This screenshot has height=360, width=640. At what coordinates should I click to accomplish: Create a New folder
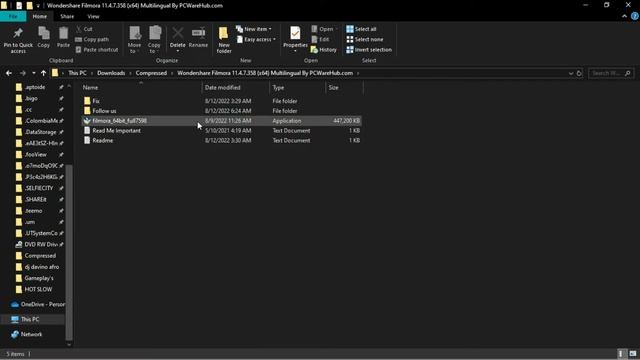click(224, 40)
